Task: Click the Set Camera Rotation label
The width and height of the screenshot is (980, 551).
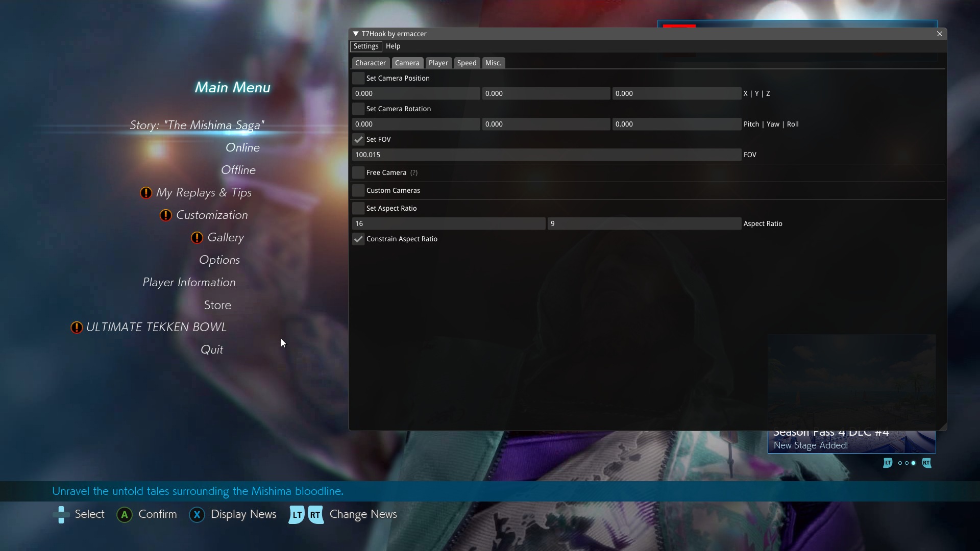Action: pos(399,108)
